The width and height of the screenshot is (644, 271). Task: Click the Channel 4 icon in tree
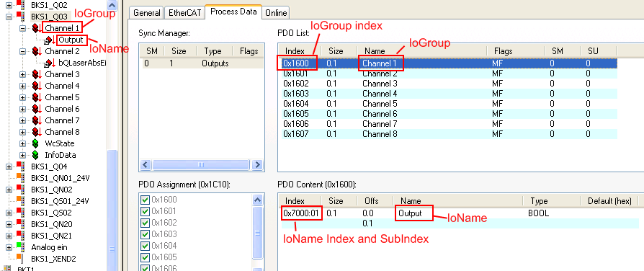[37, 86]
